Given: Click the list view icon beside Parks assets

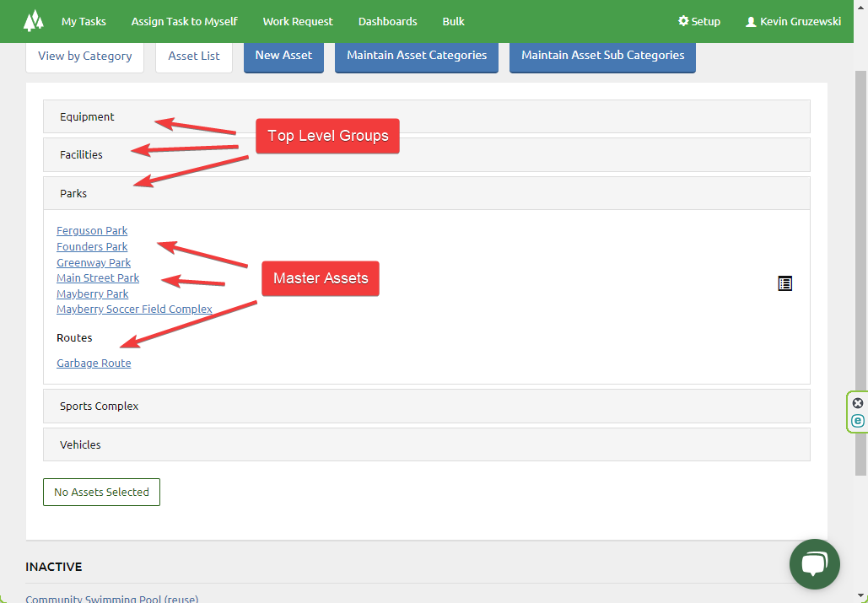Looking at the screenshot, I should [784, 283].
